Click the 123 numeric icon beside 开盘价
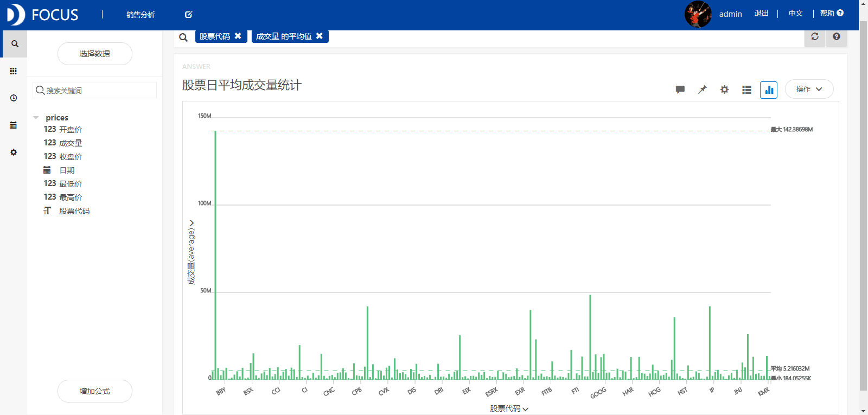Viewport: 868px width, 415px height. (50, 129)
